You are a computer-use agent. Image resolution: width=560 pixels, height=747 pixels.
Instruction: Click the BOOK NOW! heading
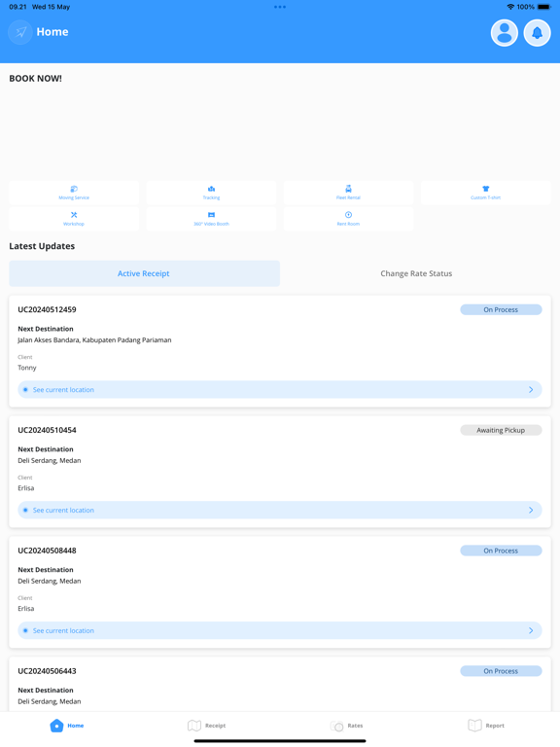pos(36,79)
